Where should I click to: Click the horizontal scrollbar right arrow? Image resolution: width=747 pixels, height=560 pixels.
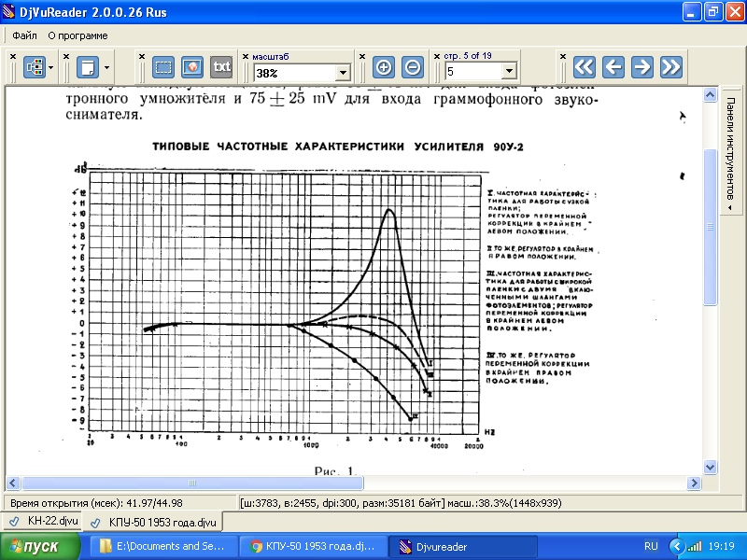click(694, 483)
